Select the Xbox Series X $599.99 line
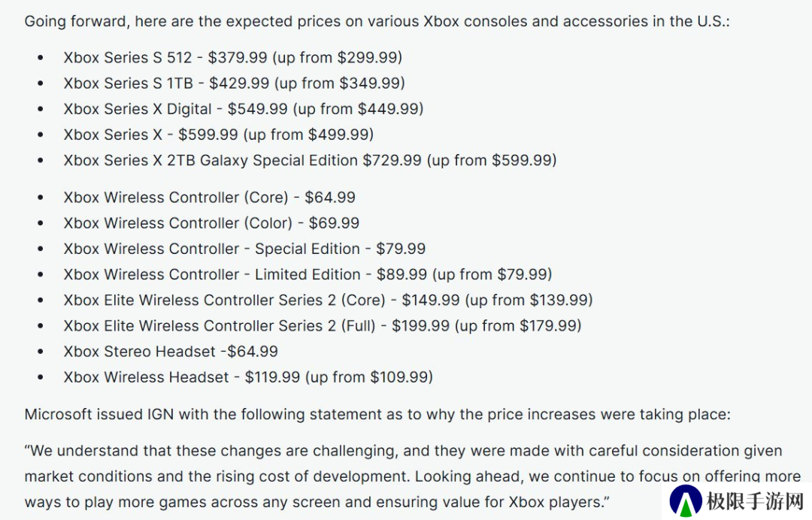The image size is (812, 520). click(x=218, y=135)
